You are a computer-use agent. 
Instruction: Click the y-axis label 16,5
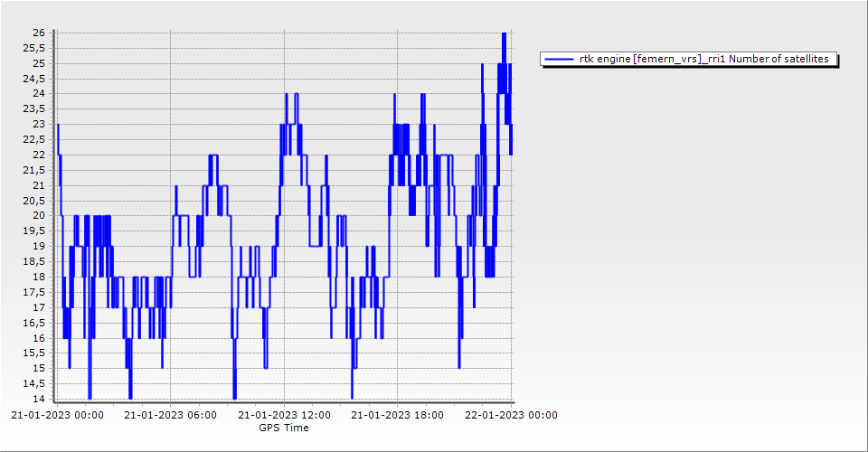pos(34,323)
